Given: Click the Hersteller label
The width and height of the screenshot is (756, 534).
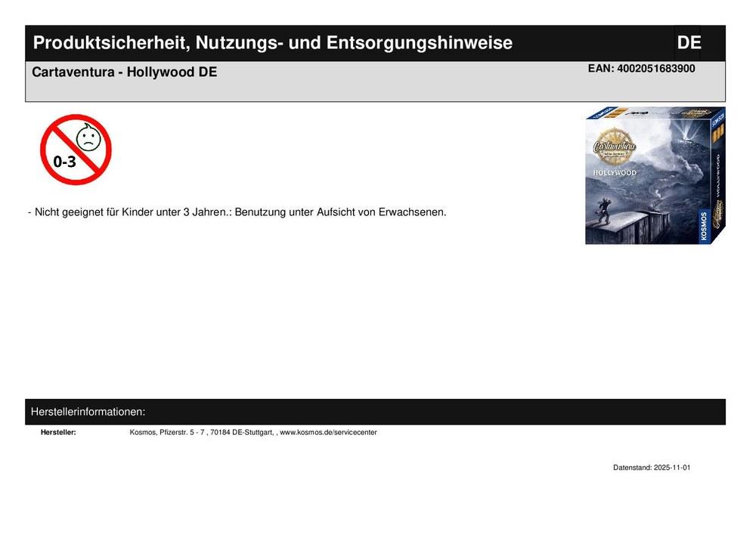Looking at the screenshot, I should (x=58, y=432).
